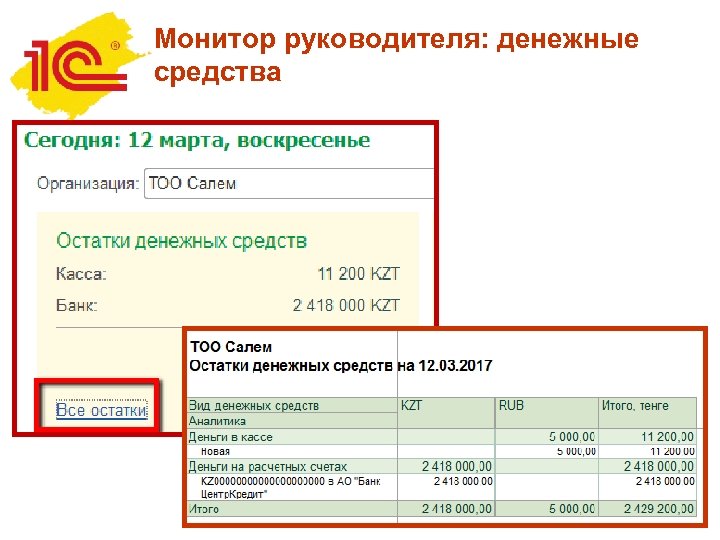Select the report title 'Остатки денежных средств на 12.03.2017'
Image resolution: width=720 pixels, height=540 pixels.
(340, 366)
